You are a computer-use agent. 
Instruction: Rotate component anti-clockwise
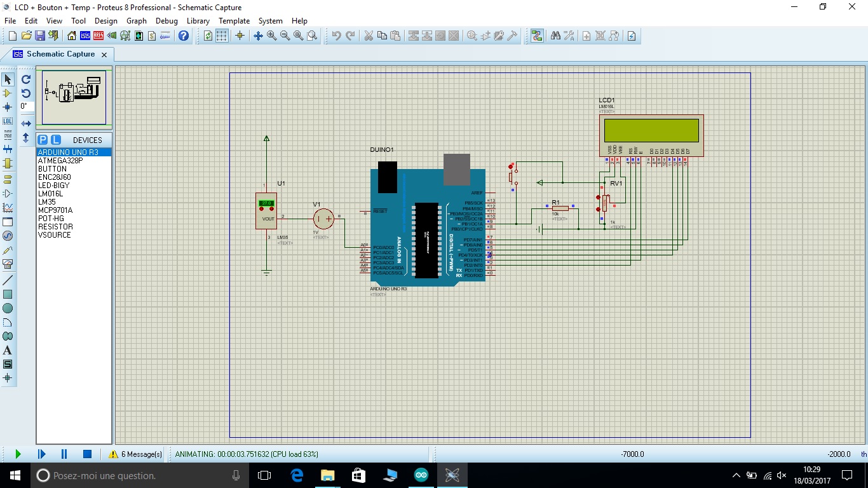tap(26, 93)
